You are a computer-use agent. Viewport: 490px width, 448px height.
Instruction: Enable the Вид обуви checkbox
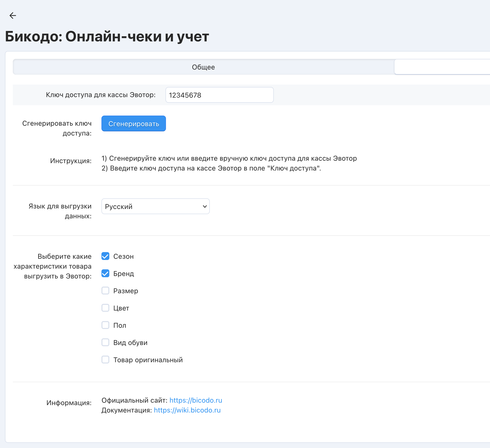105,343
